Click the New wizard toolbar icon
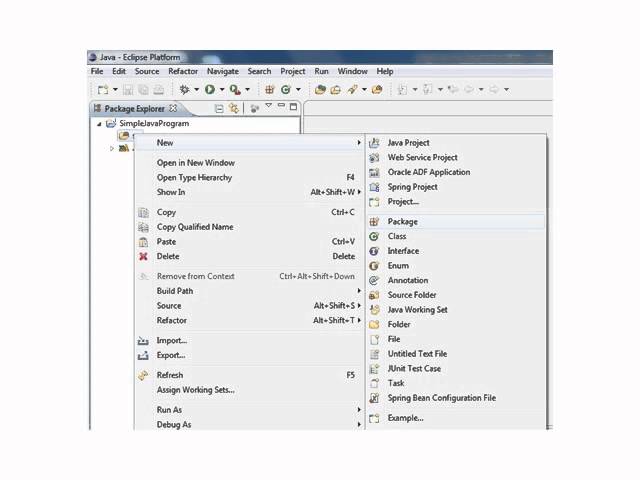 103,89
